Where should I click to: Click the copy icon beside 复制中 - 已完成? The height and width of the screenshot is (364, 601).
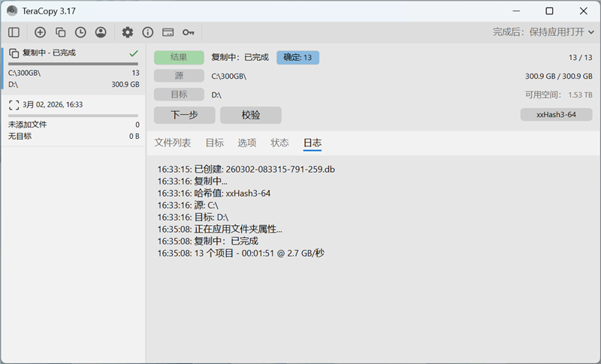point(14,53)
